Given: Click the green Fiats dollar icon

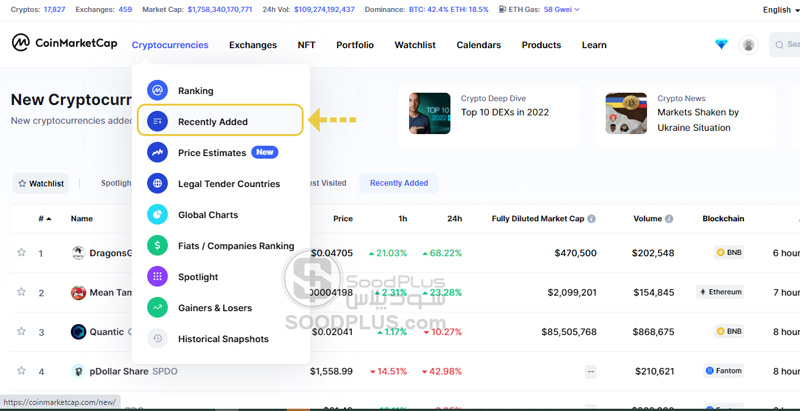Looking at the screenshot, I should 157,246.
